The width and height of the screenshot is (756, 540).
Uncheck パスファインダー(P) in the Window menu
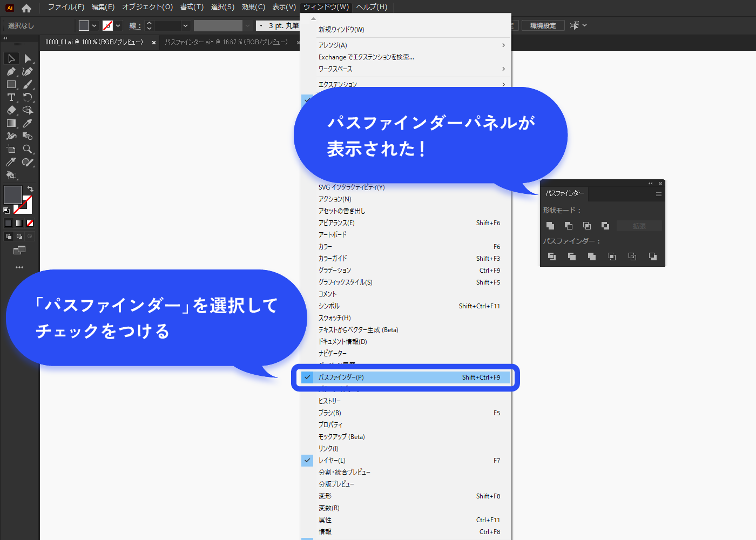[x=341, y=377]
